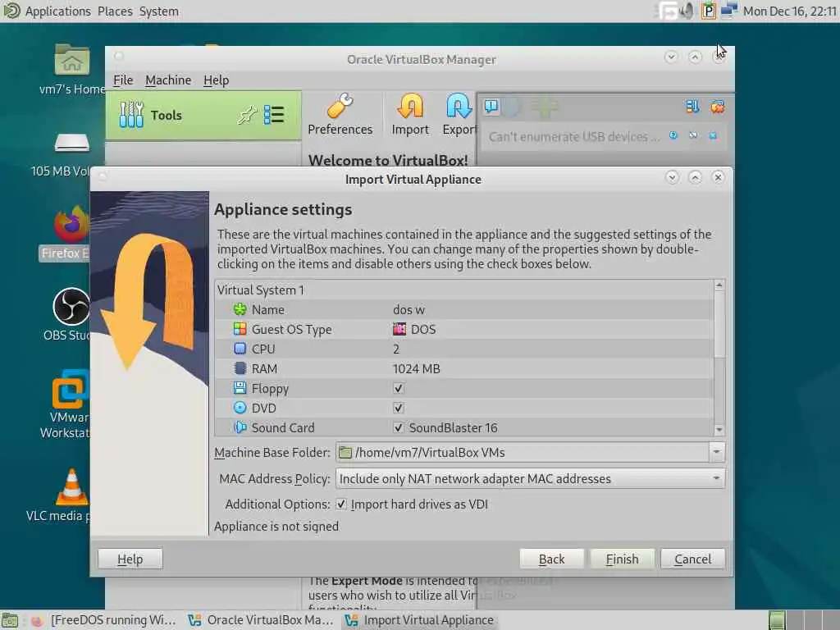Viewport: 840px width, 630px height.
Task: Select the RAM row value 1024 MB
Action: (x=416, y=369)
